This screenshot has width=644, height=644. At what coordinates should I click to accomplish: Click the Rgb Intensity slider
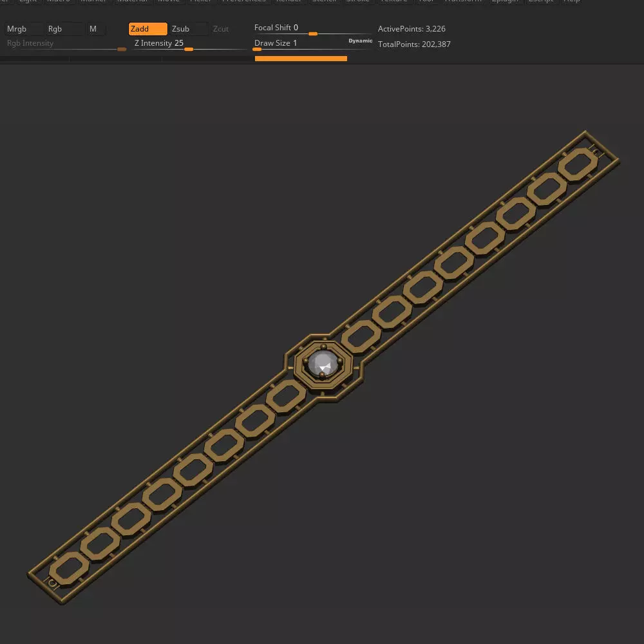(x=66, y=44)
